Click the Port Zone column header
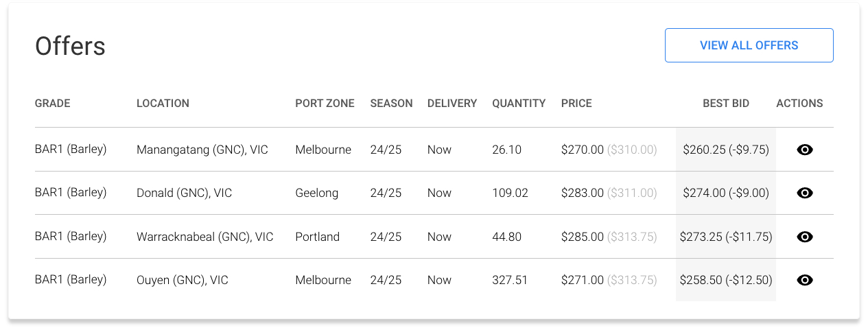This screenshot has height=328, width=868. pyautogui.click(x=325, y=104)
